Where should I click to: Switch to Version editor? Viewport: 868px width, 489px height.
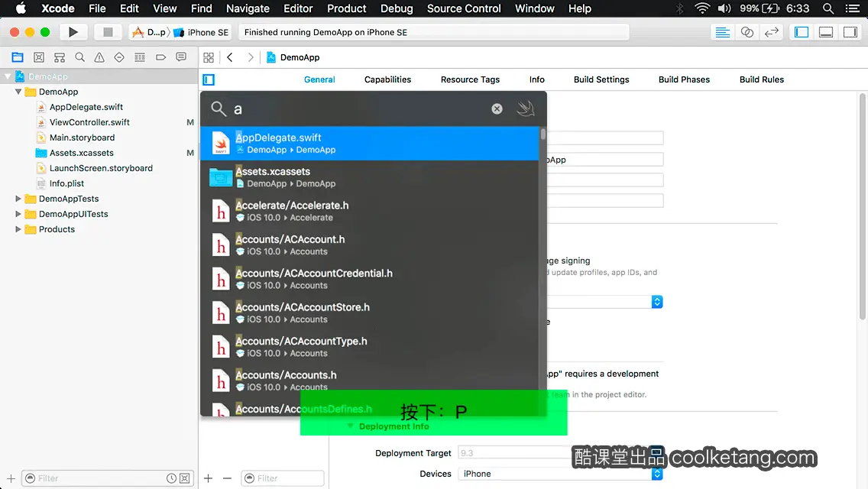771,32
